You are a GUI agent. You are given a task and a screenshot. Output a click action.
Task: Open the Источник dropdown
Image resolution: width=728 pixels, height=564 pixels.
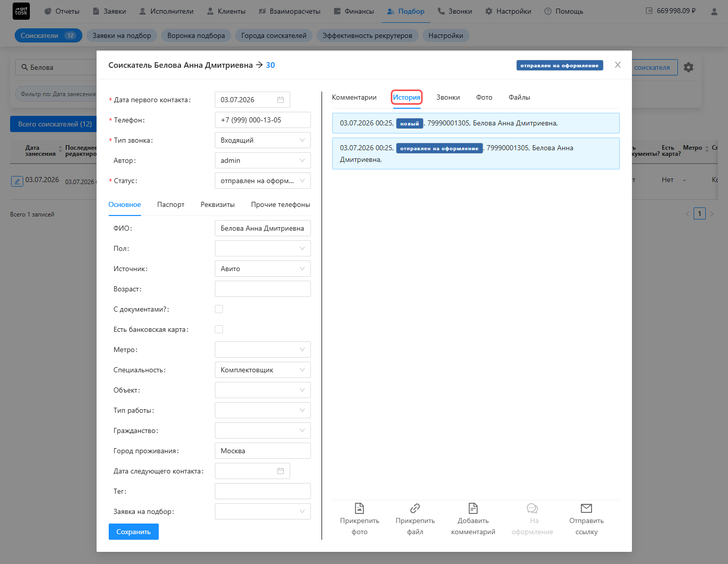click(263, 269)
